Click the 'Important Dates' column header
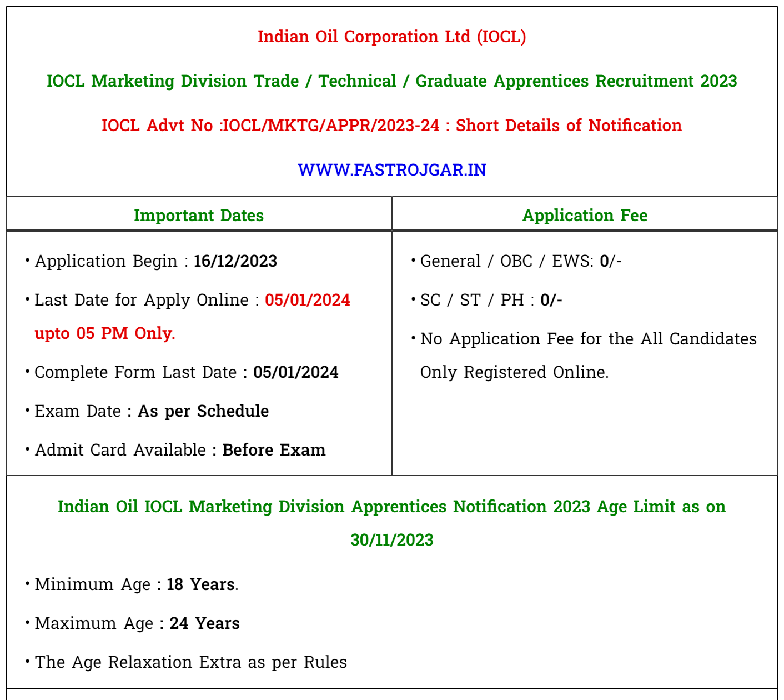This screenshot has height=700, width=784. coord(199,216)
